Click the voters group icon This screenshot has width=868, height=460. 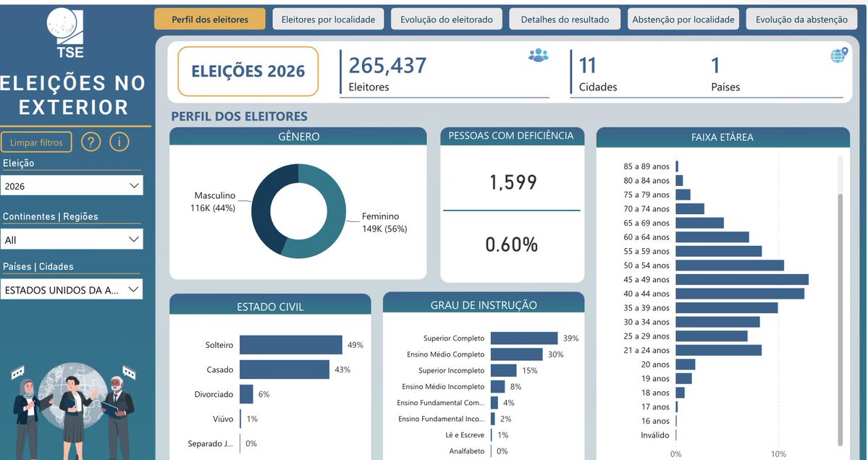click(x=538, y=55)
